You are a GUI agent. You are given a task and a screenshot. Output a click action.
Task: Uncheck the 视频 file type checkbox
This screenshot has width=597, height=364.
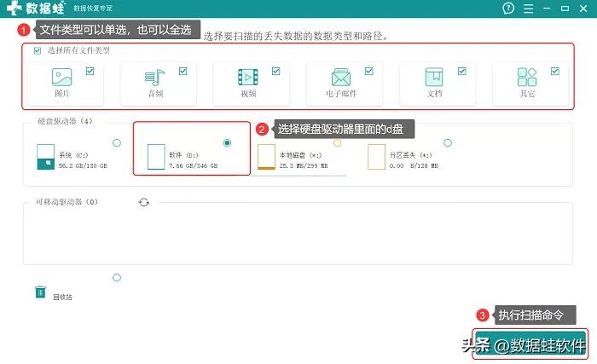[276, 72]
